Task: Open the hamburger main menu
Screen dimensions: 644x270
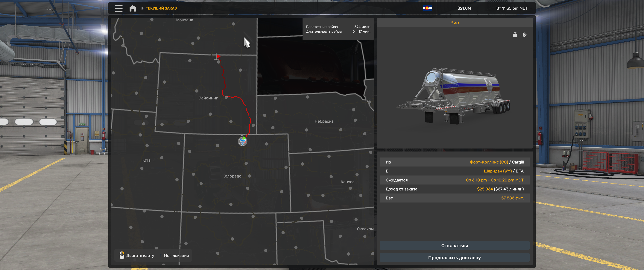Action: tap(119, 8)
